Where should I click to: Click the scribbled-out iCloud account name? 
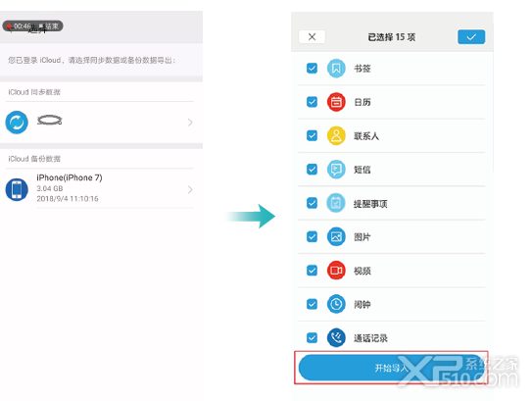[50, 120]
